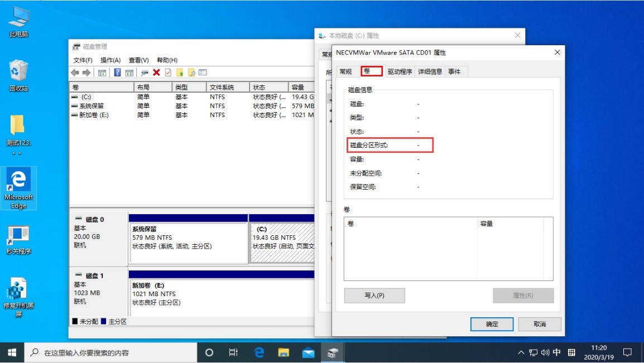This screenshot has width=644, height=363.
Task: Select the 磁盘 0 disk label
Action: pyautogui.click(x=98, y=238)
